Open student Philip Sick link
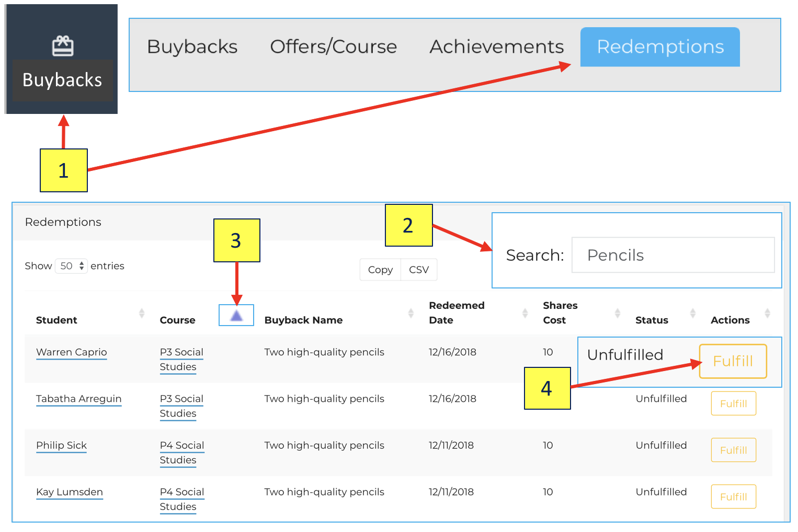798x532 pixels. [x=61, y=445]
